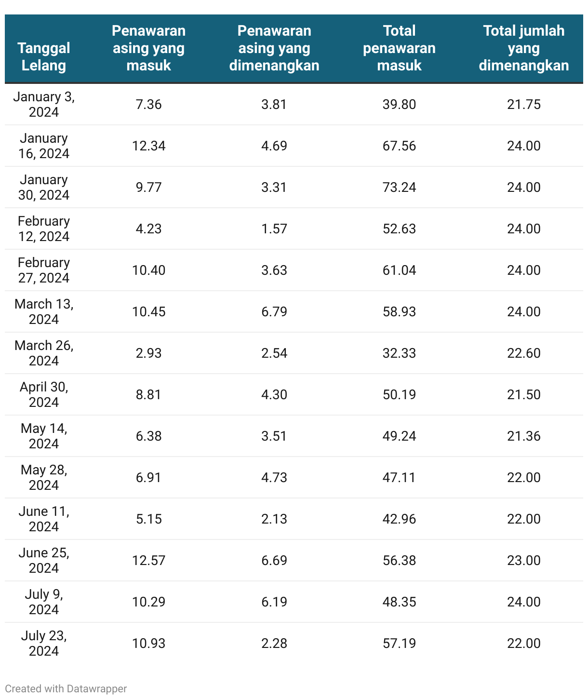Select the Penawaran asing yang masuk header
Image resolution: width=588 pixels, height=700 pixels.
coord(148,48)
